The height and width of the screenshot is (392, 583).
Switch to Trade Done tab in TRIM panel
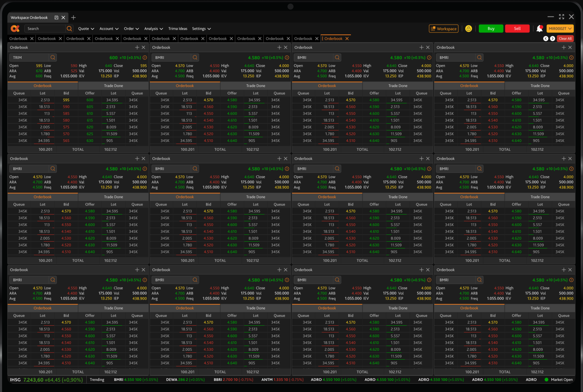point(113,86)
